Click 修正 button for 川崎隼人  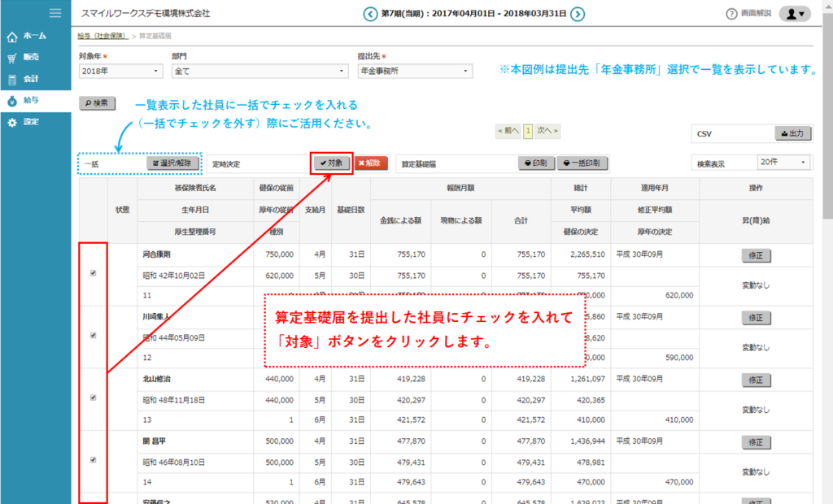[756, 318]
